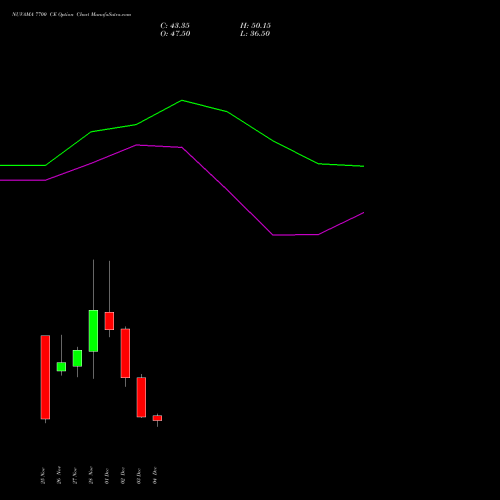
Task: Click the 01 Dec date axis label
Action: [x=107, y=476]
